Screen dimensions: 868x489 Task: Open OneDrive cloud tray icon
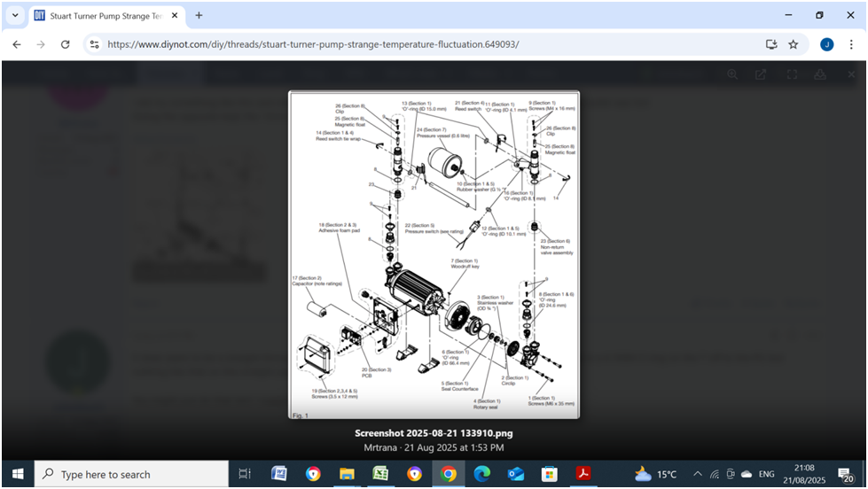(x=747, y=474)
